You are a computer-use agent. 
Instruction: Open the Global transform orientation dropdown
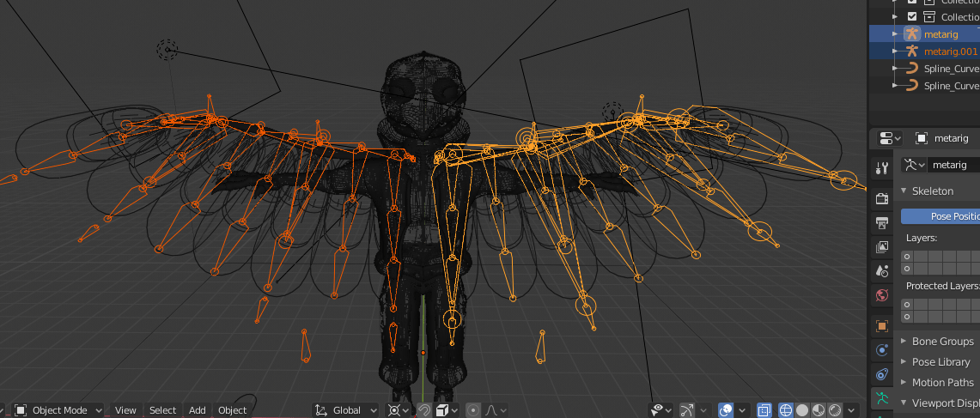coord(345,410)
